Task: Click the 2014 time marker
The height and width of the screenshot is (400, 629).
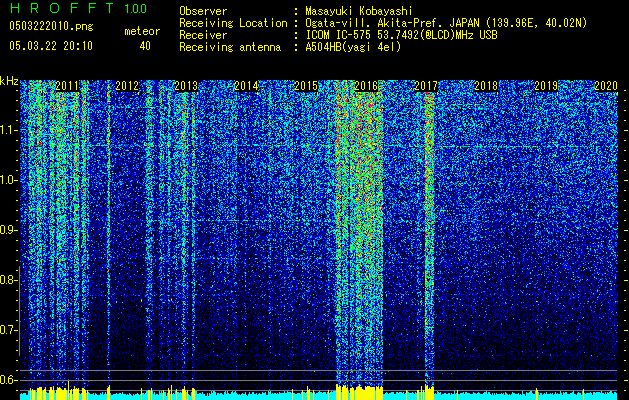Action: tap(246, 86)
